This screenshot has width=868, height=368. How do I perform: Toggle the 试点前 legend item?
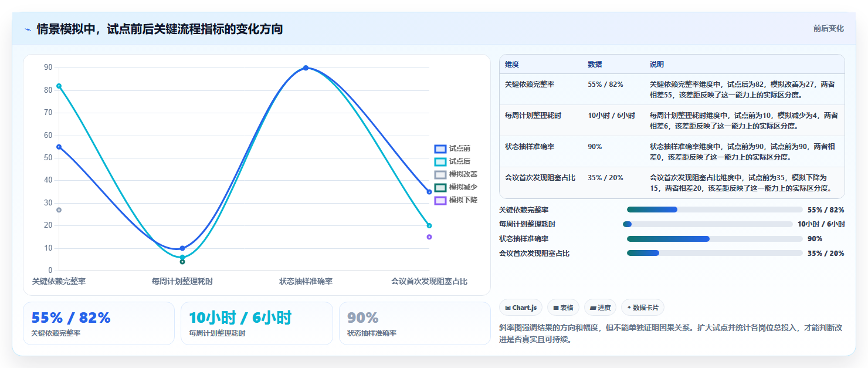(452, 148)
